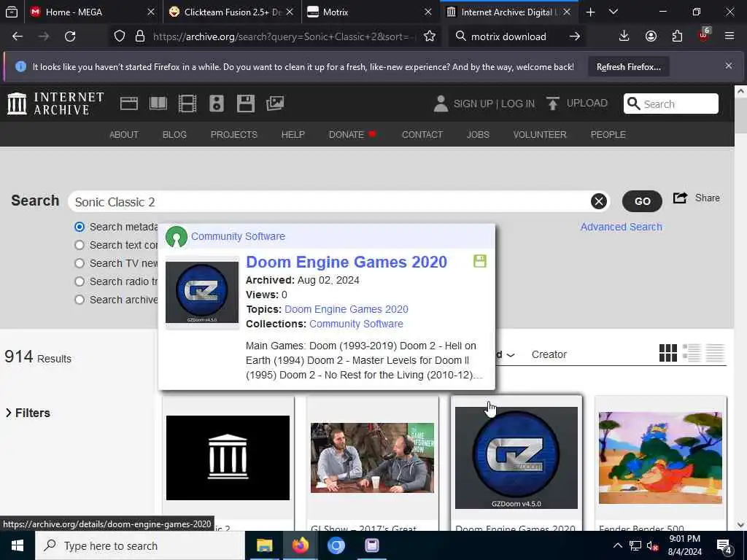
Task: Dismiss the Firefox refresh notification bar
Action: tap(729, 66)
